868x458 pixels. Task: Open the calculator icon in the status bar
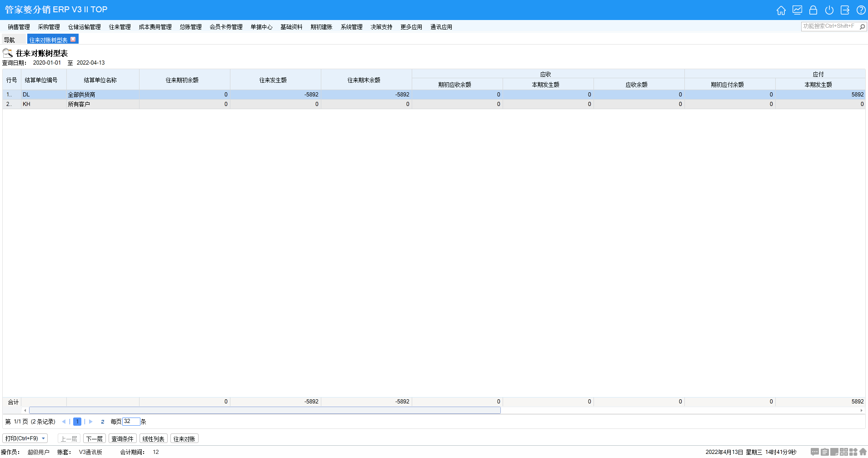[844, 452]
